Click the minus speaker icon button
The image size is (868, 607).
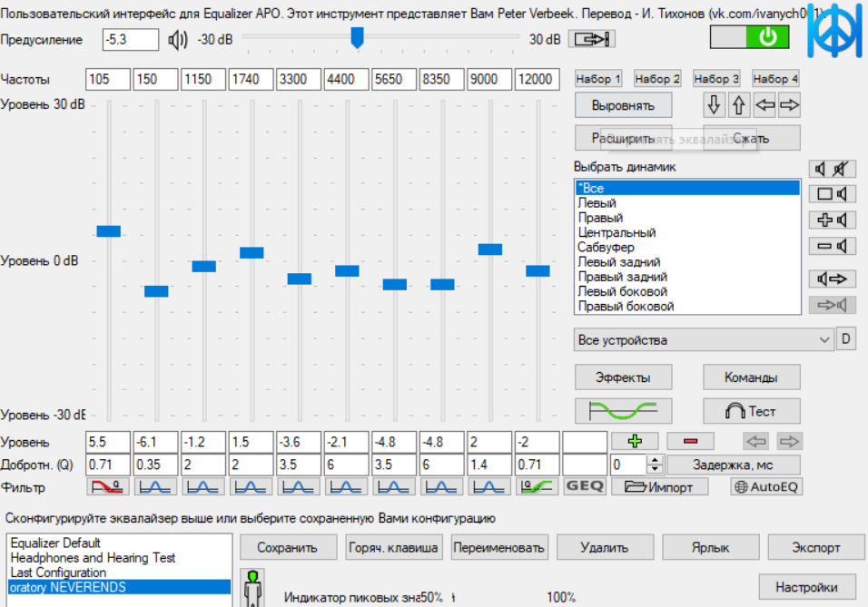pyautogui.click(x=832, y=246)
